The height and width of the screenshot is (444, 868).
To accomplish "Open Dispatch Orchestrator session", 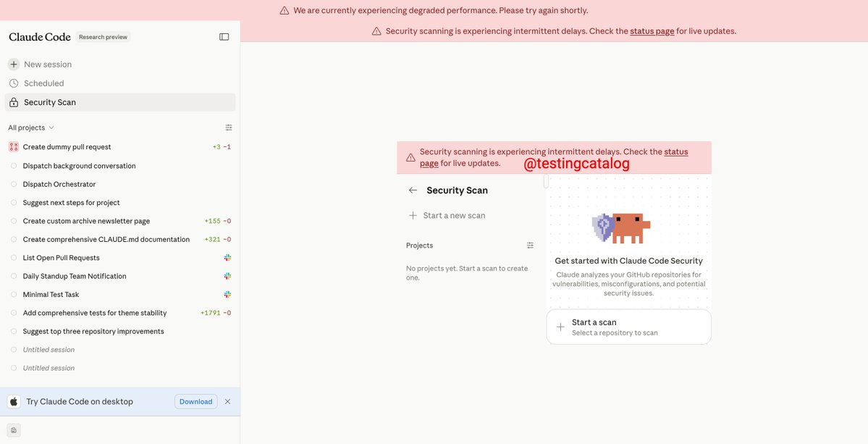I will (x=120, y=185).
